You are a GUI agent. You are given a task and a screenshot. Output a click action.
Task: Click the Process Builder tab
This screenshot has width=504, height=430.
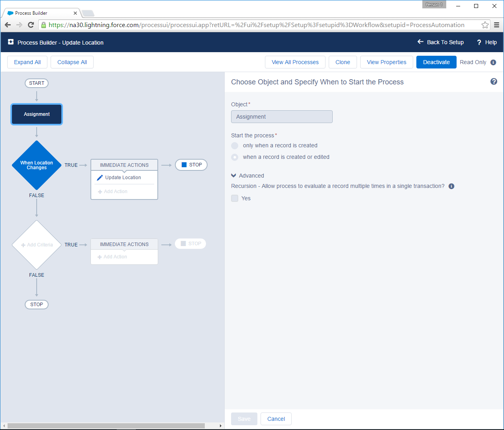point(42,13)
